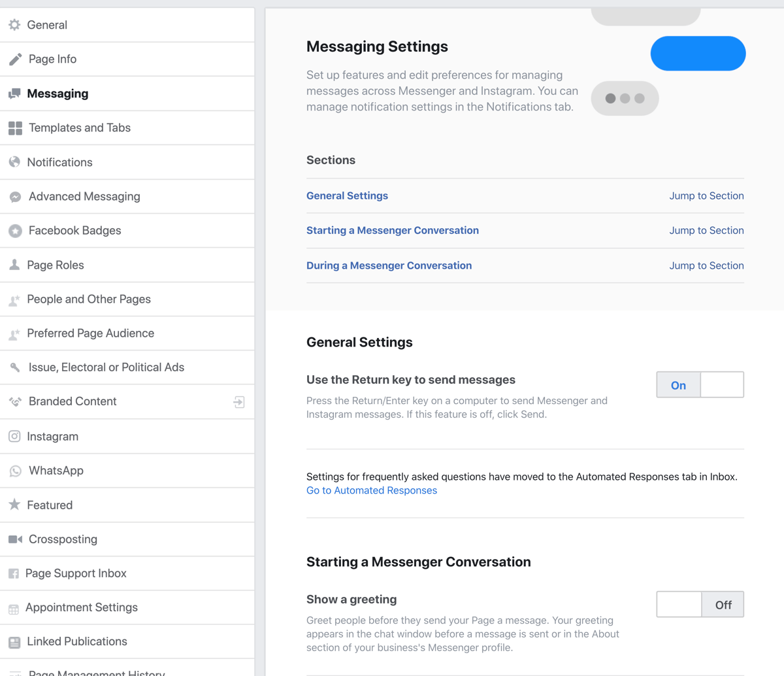
Task: Click the gear icon beside General
Action: click(14, 25)
